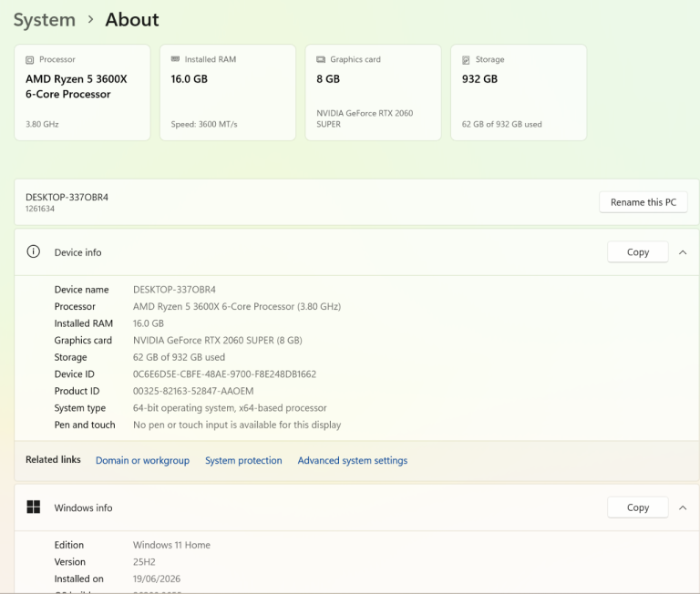Click the Speed: 3600 MT/s text
700x594 pixels.
click(204, 125)
